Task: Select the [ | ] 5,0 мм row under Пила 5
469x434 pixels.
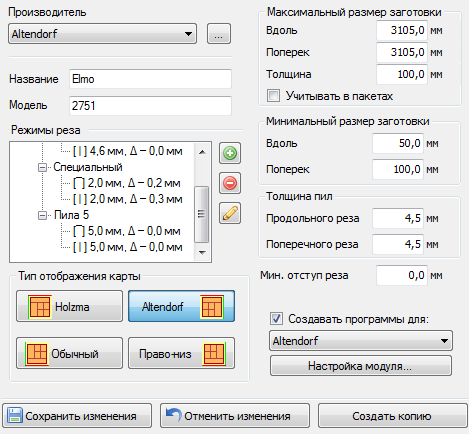Action: [x=128, y=247]
